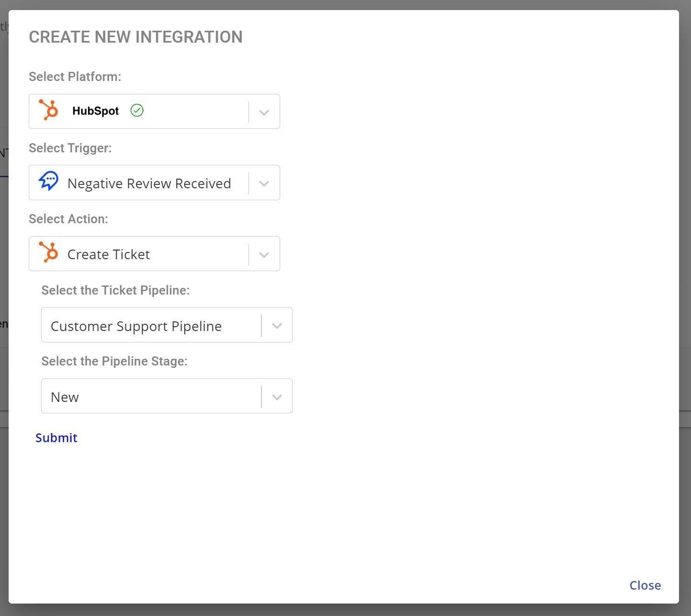Click the Select the Ticket Pipeline label
The width and height of the screenshot is (691, 616).
(x=115, y=290)
